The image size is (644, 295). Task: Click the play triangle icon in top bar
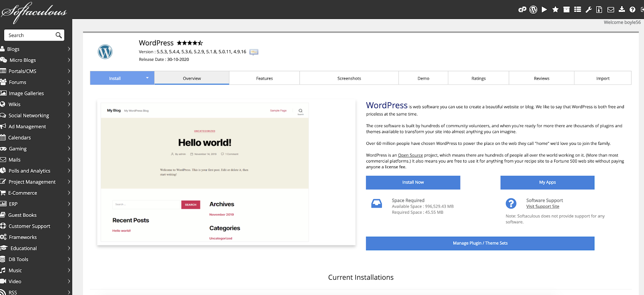pos(544,10)
